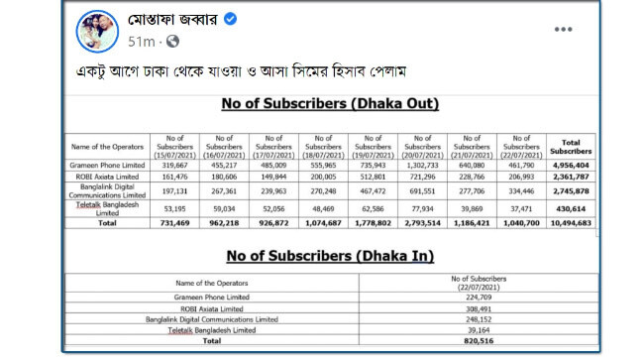Click the 820,516 Dhaka In total
Image resolution: width=644 pixels, height=362 pixels.
click(479, 340)
